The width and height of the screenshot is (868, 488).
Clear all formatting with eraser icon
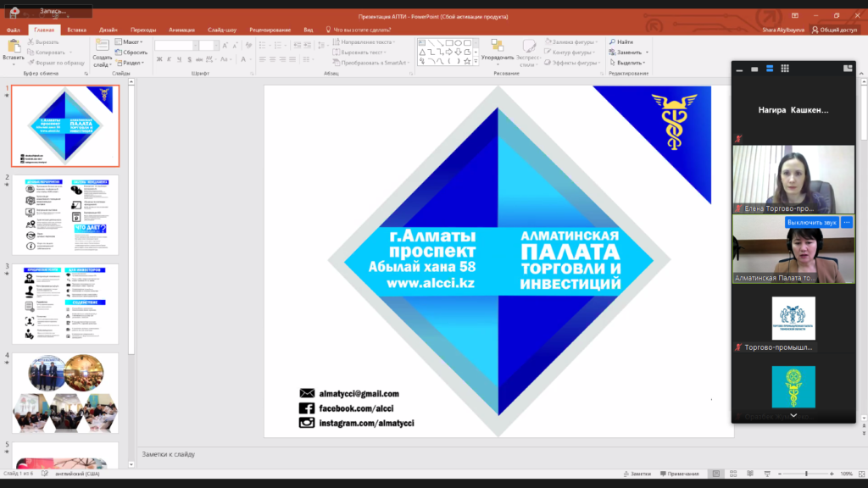[248, 46]
